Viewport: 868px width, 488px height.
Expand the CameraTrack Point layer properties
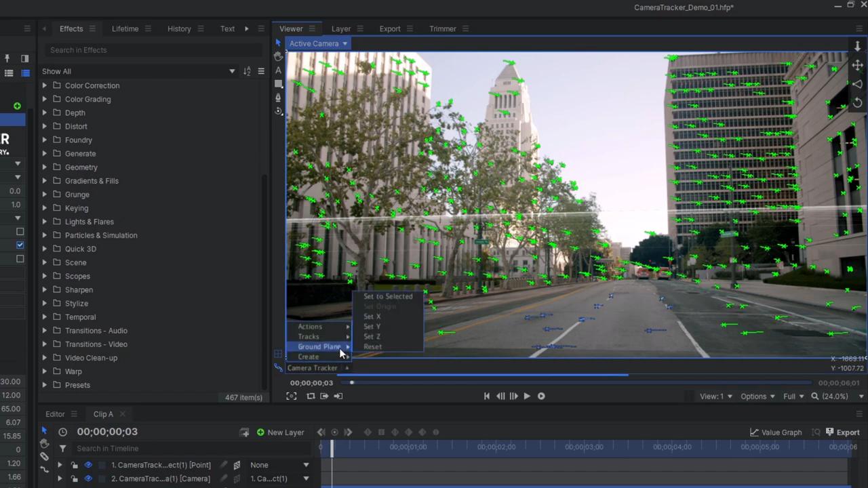pos(60,465)
